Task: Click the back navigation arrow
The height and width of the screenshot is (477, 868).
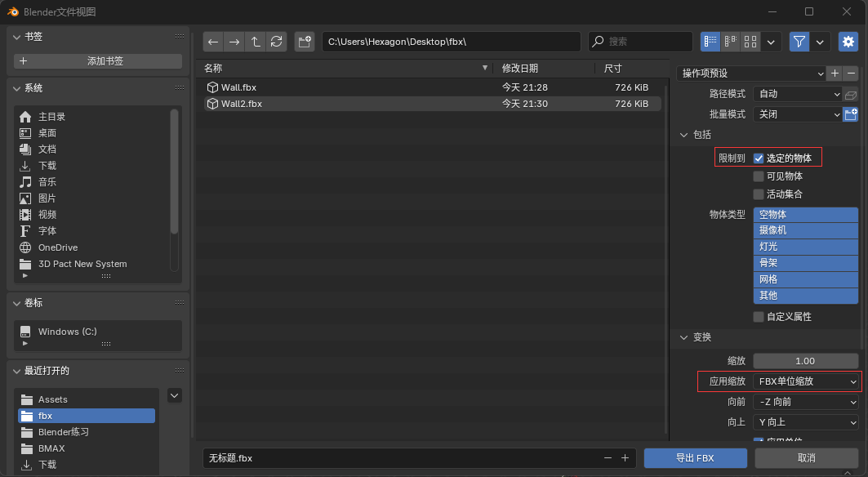Action: tap(213, 42)
